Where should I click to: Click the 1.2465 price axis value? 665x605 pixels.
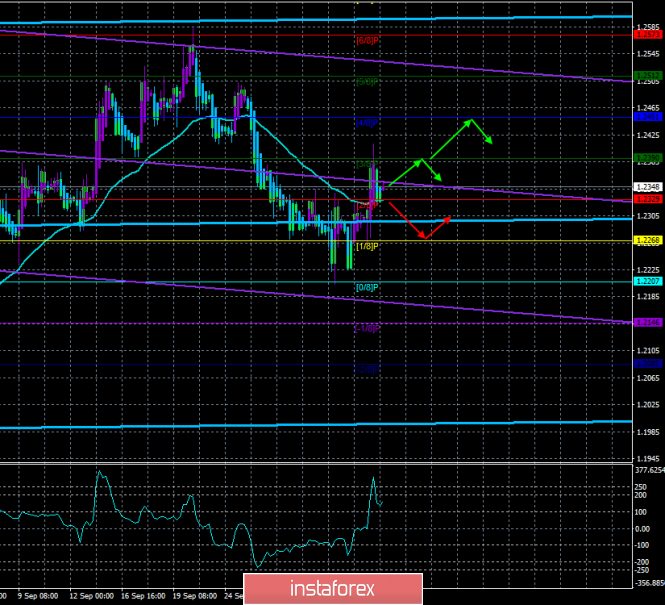click(x=649, y=108)
